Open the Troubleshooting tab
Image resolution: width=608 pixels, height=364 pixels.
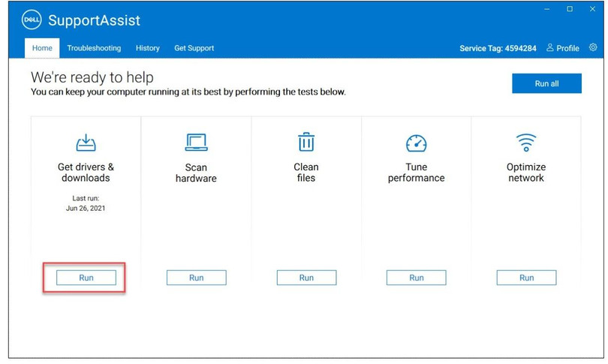pos(94,48)
